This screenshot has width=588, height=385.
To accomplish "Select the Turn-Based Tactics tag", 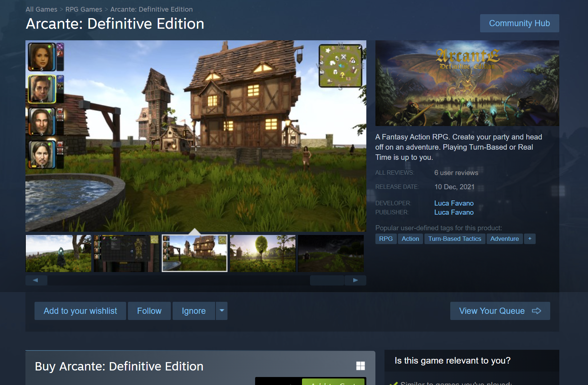I will coord(455,239).
